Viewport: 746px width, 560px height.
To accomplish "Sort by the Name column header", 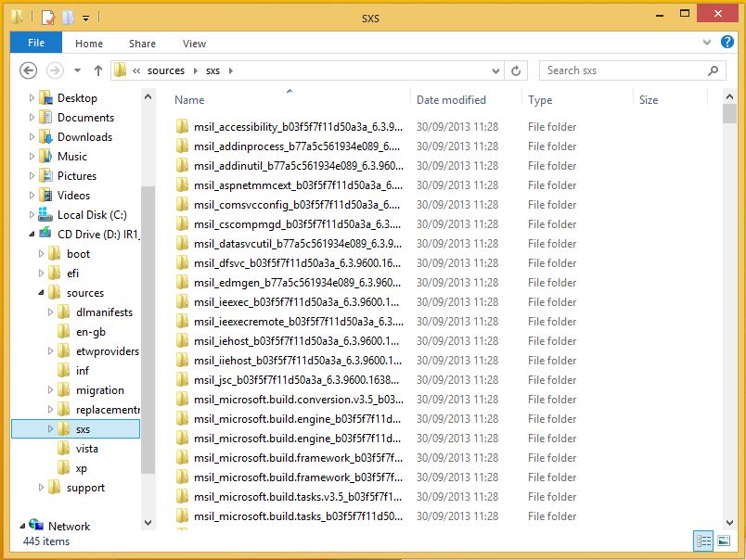I will [x=189, y=100].
